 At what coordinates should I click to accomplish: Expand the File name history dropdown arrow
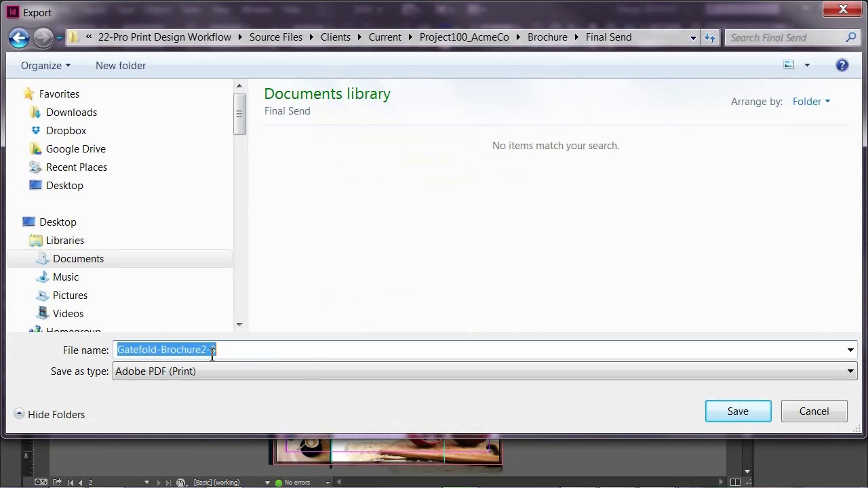point(850,350)
